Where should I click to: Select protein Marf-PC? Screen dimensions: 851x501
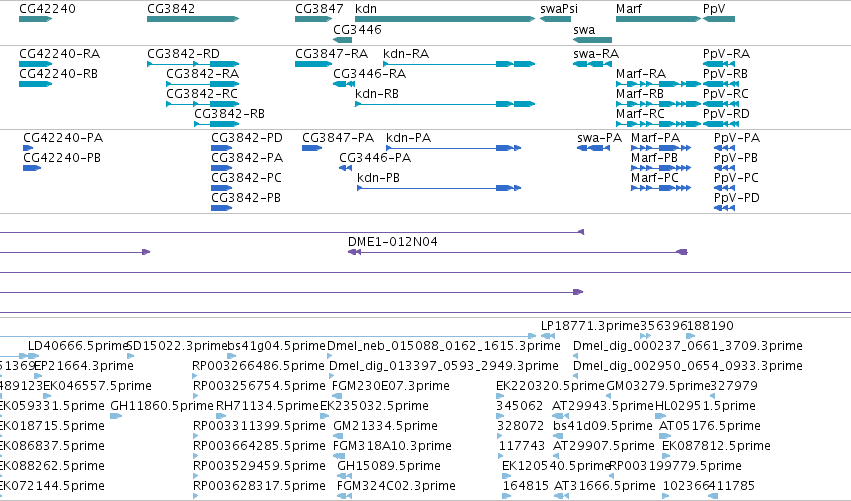(661, 188)
